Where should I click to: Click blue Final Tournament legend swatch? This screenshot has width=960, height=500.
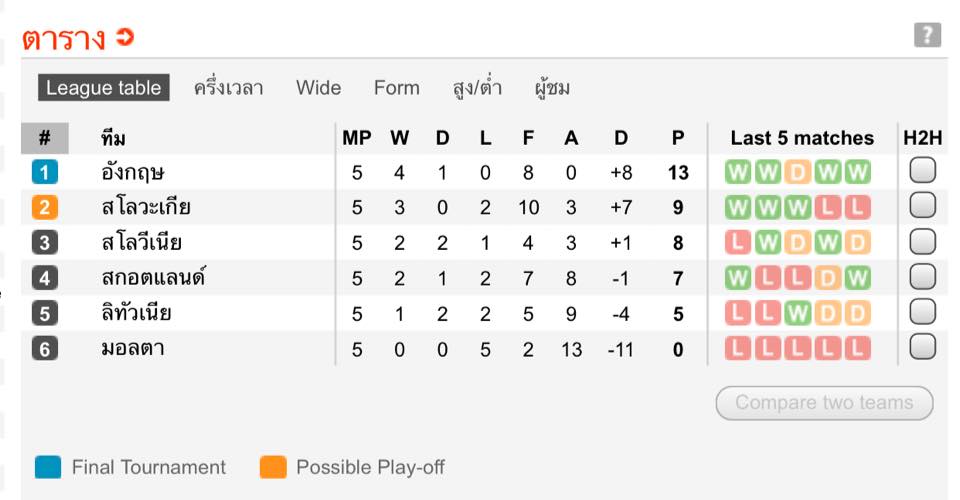(48, 467)
